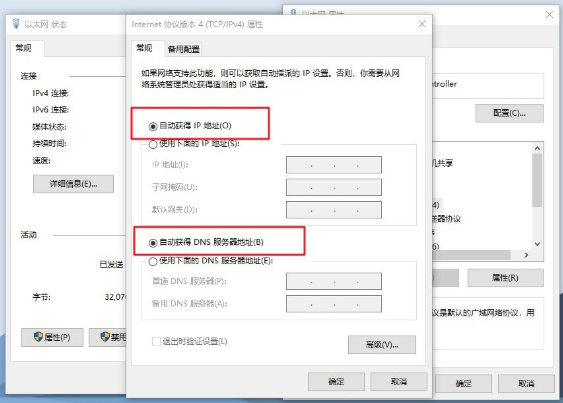Screen dimensions: 563x403
Task: Close the Ethernet properties window
Action: click(549, 14)
